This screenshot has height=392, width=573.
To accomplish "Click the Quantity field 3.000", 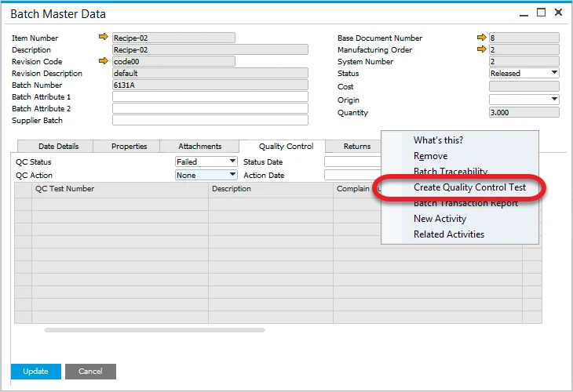I will coord(524,112).
